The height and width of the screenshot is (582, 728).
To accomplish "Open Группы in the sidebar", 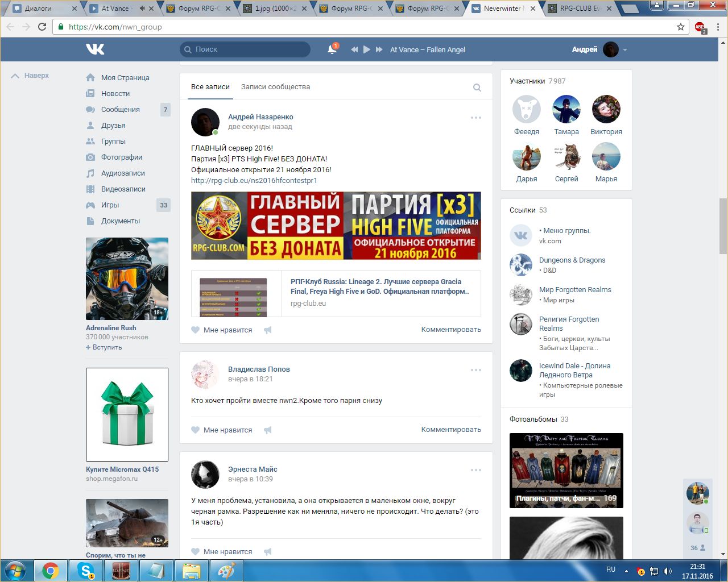I will point(113,142).
